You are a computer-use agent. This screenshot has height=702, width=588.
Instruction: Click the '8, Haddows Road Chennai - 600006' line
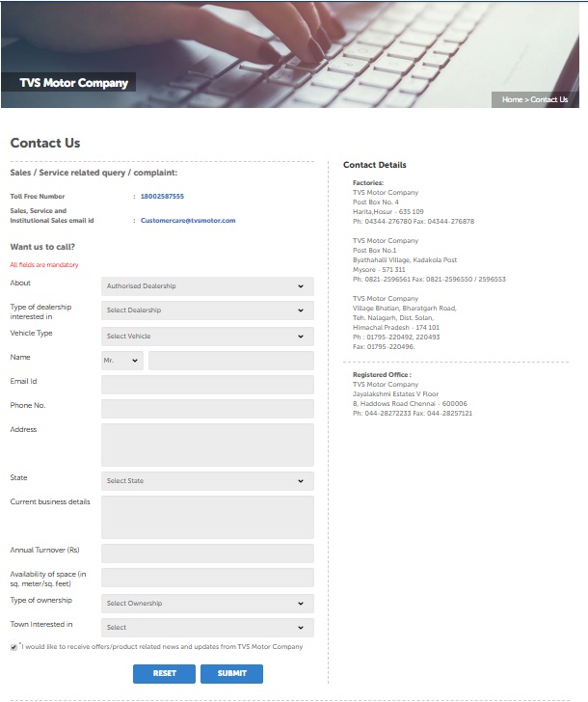click(410, 404)
